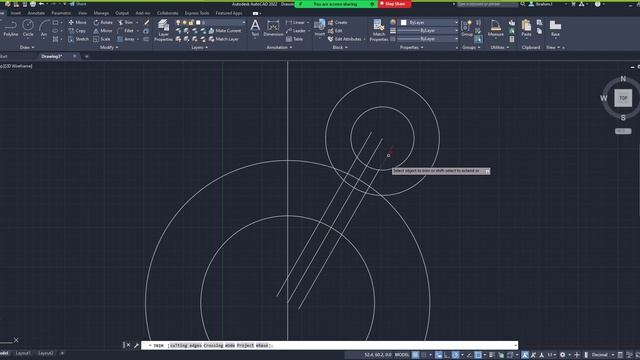The width and height of the screenshot is (640, 360).
Task: Open the ByLayer lineweight dropdown
Action: click(x=428, y=31)
